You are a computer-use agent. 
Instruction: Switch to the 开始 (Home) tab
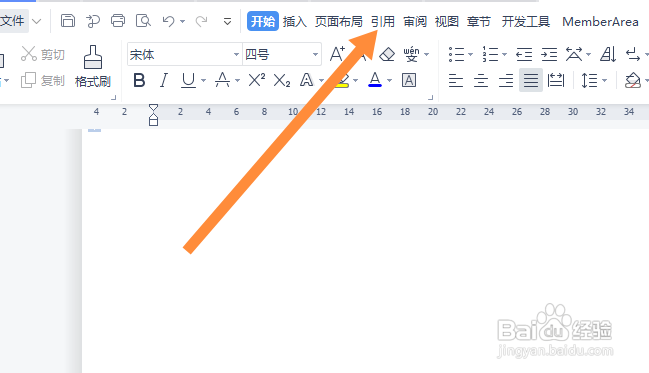263,21
